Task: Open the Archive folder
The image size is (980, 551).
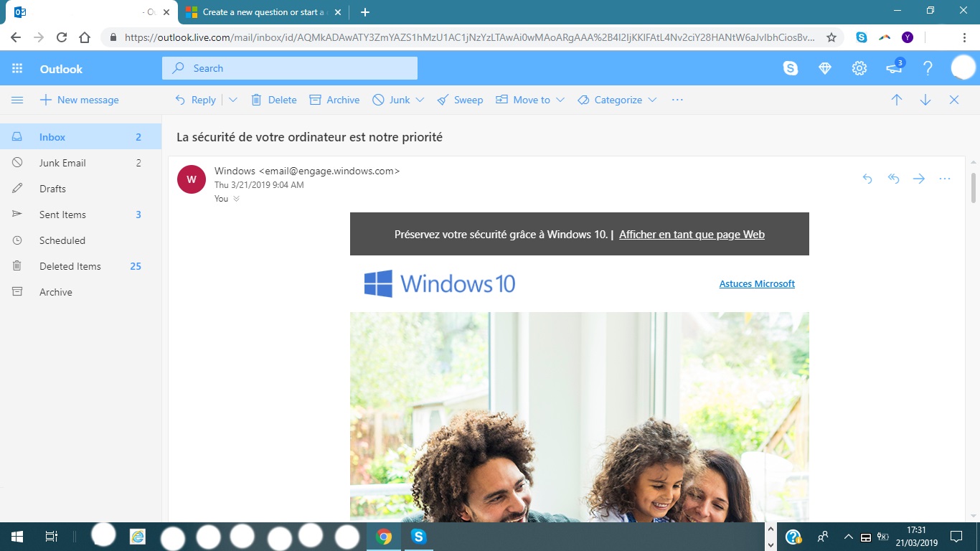Action: [x=80, y=292]
